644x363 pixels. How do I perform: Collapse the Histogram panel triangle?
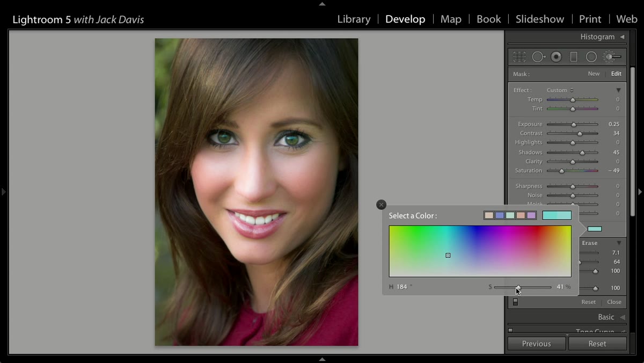[x=622, y=37]
